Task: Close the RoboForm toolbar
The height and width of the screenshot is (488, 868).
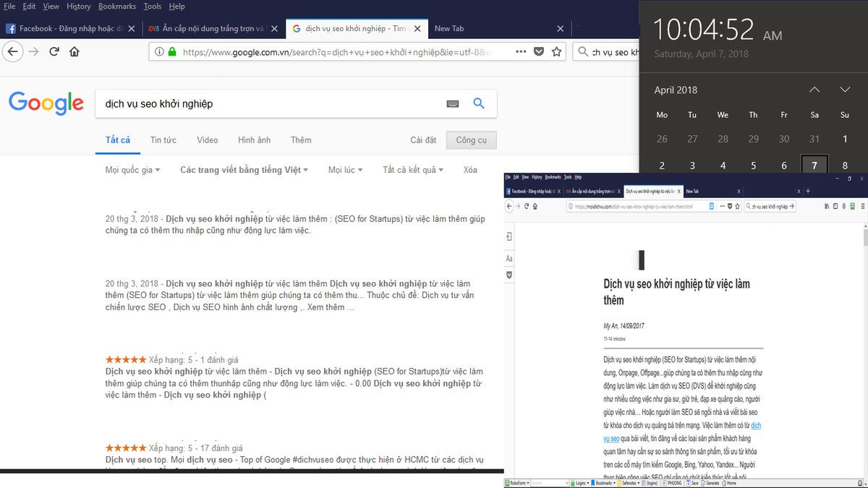Action: (x=859, y=483)
